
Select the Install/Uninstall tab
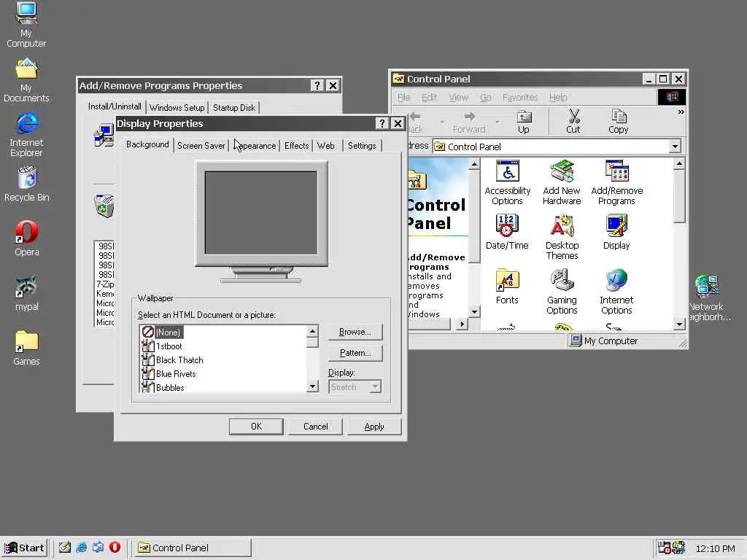pyautogui.click(x=115, y=106)
